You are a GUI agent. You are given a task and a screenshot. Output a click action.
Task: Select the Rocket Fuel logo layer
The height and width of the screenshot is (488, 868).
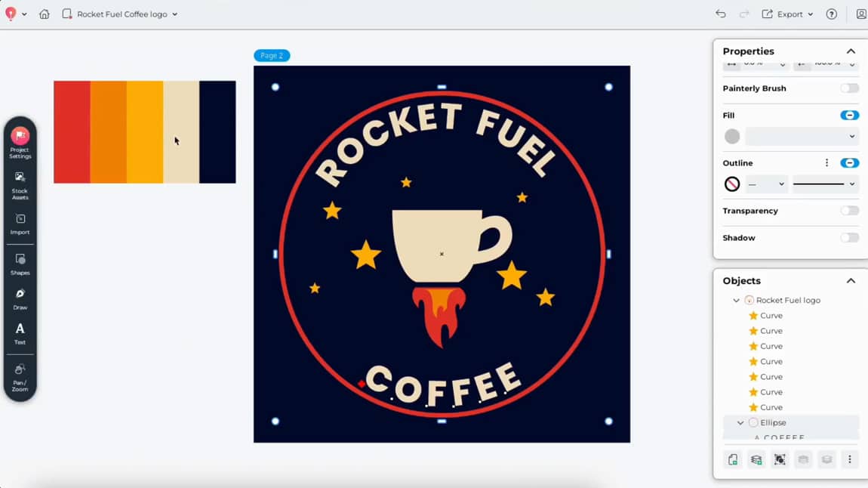coord(788,301)
